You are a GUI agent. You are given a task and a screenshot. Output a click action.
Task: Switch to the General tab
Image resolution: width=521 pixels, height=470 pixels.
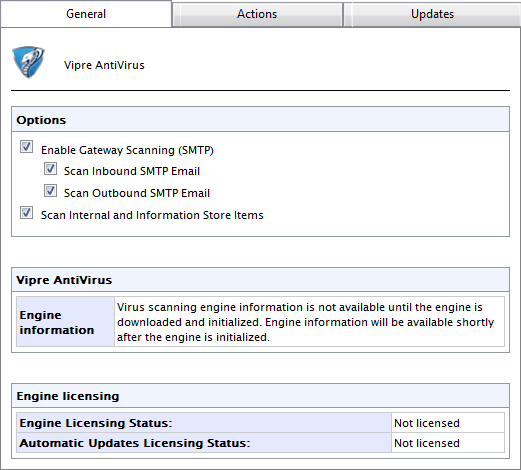pyautogui.click(x=86, y=14)
